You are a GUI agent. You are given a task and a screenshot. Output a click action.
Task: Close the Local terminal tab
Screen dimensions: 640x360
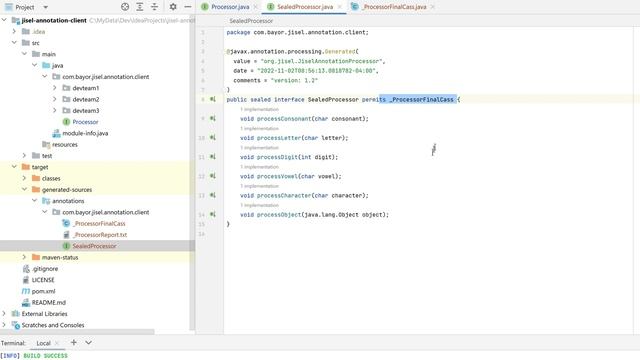tap(57, 343)
